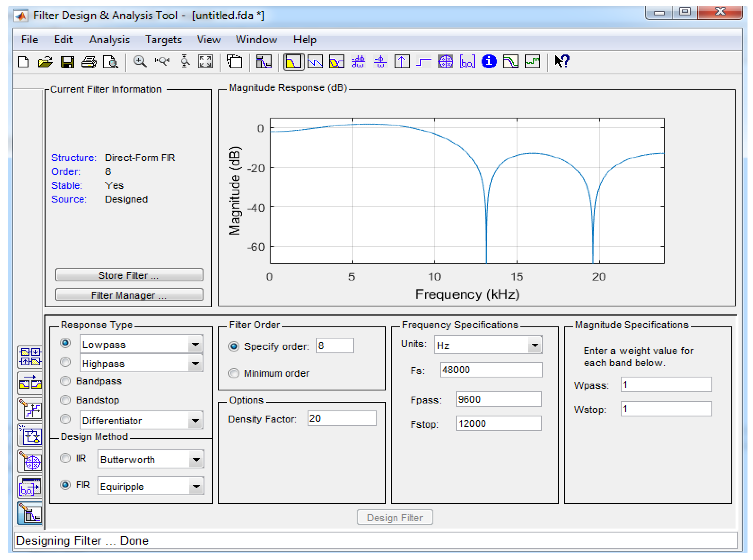Select the Specify order radio button
This screenshot has height=560, width=753.
pyautogui.click(x=234, y=347)
